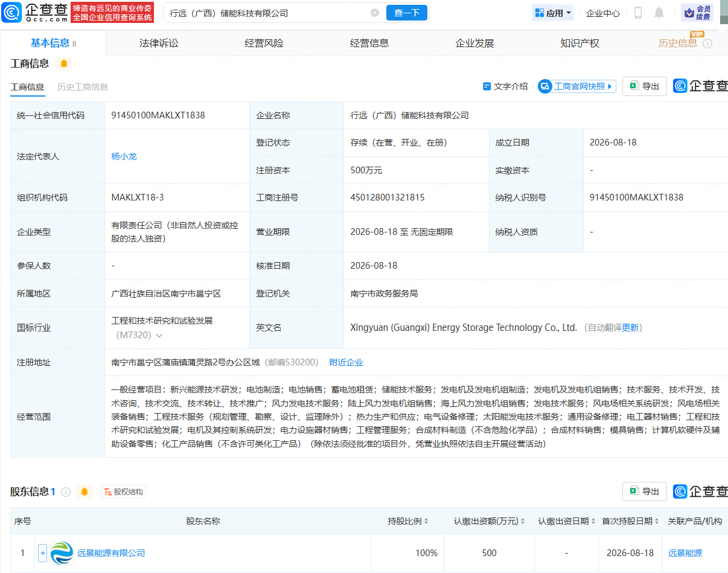Screen dimensions: 728x573
Task: Click the bell icon beside 股东信息
Action: pyautogui.click(x=85, y=491)
